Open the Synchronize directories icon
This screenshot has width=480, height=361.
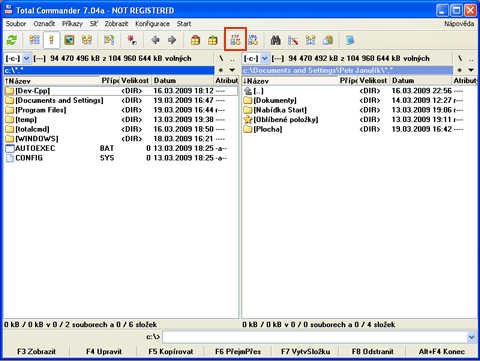310,40
